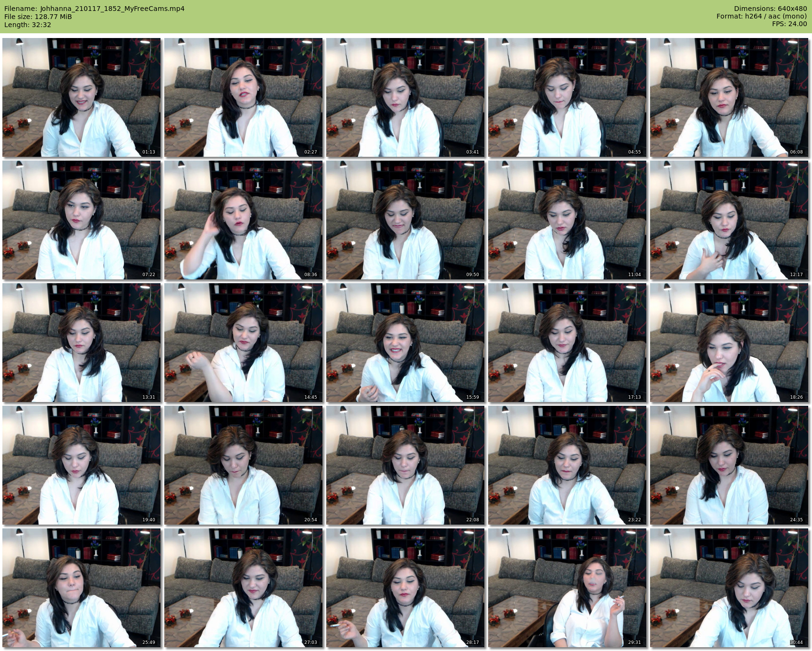Open the 20:54 video thumbnail
812x651 pixels.
(243, 465)
